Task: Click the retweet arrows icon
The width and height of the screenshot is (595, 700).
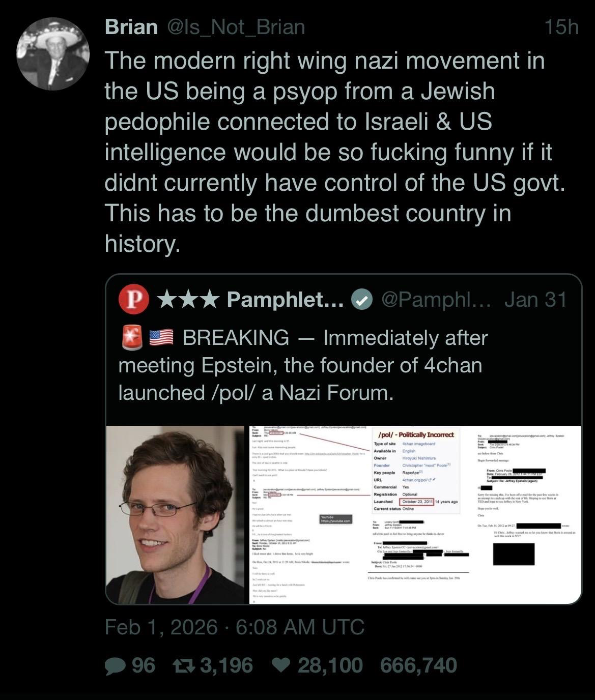Action: [181, 665]
